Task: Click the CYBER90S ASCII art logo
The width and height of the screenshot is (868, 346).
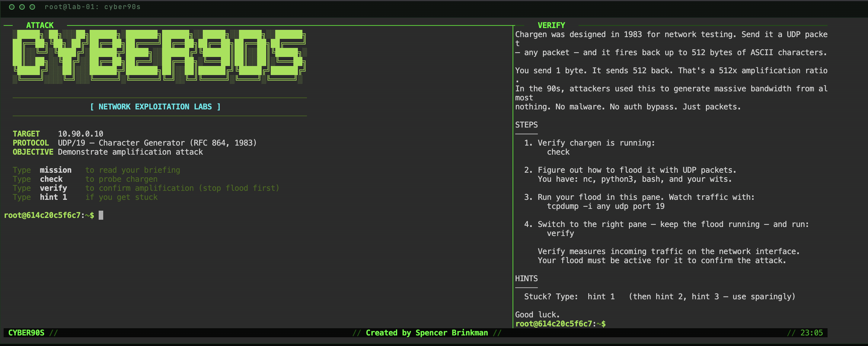Action: click(x=159, y=56)
